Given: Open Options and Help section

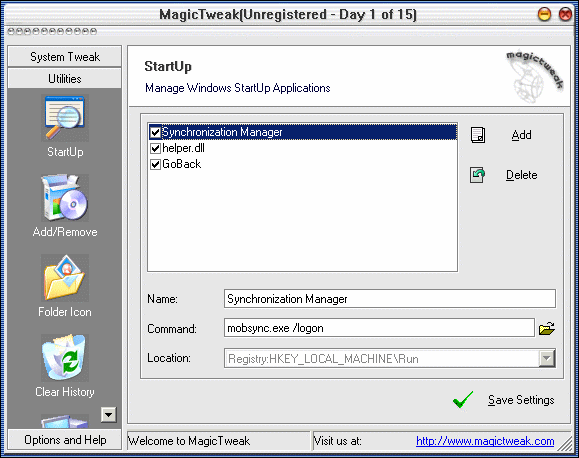Looking at the screenshot, I should (x=65, y=440).
